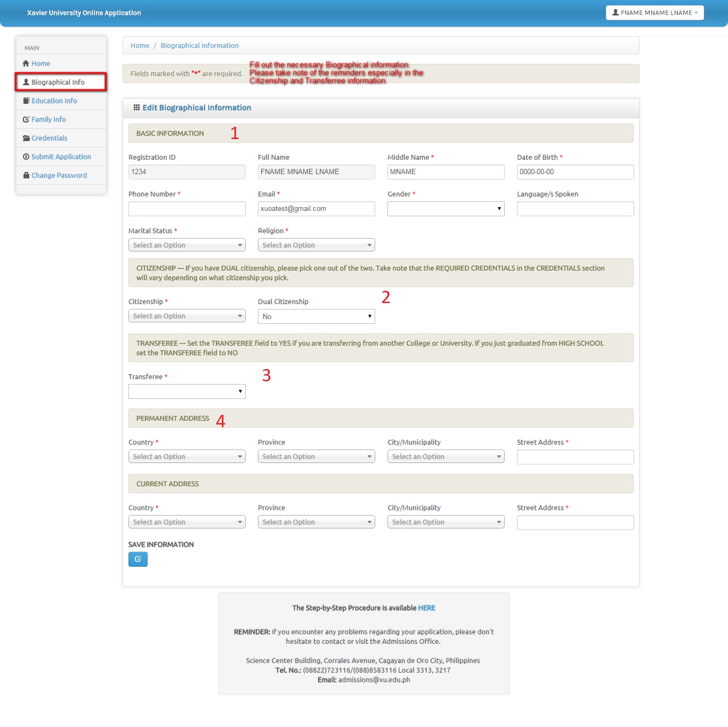Open the step-by-step procedure HERE link

tap(426, 608)
